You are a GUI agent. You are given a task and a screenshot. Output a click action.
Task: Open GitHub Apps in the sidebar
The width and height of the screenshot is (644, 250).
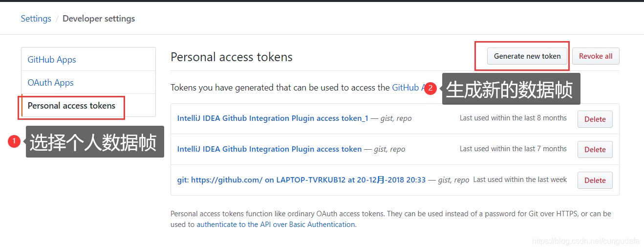(52, 60)
